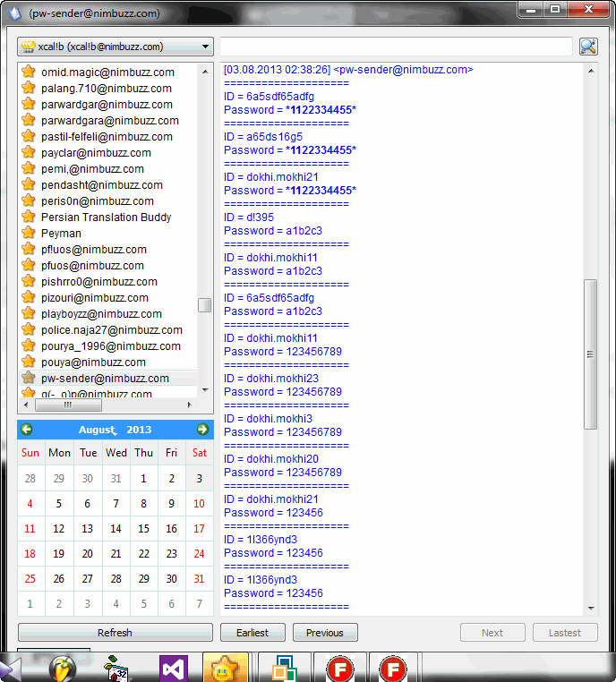Click contact list scroll up arrow
The height and width of the screenshot is (682, 616).
(205, 72)
